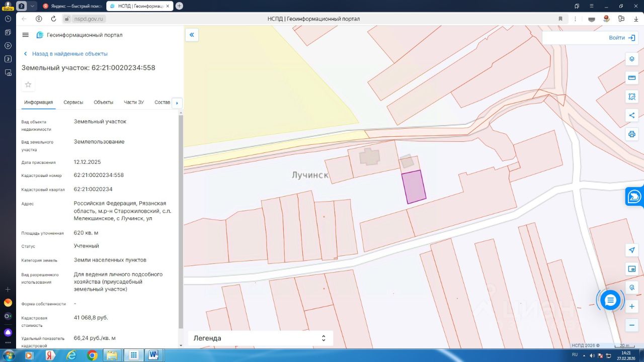Select the area search tool
Screen dimensions: 644x362
pos(632,97)
